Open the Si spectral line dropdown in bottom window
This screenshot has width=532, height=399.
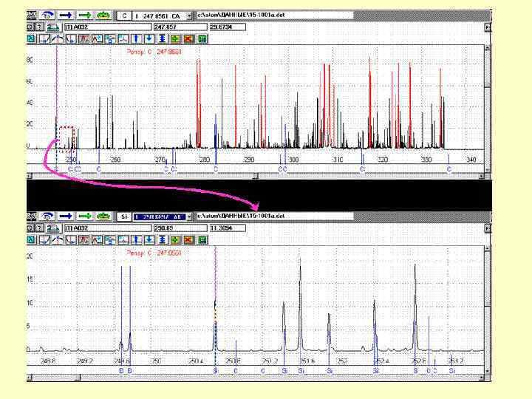tap(190, 216)
